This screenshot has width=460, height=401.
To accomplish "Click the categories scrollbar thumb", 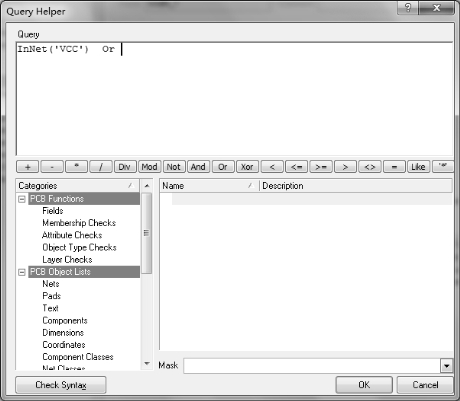I will 146,233.
